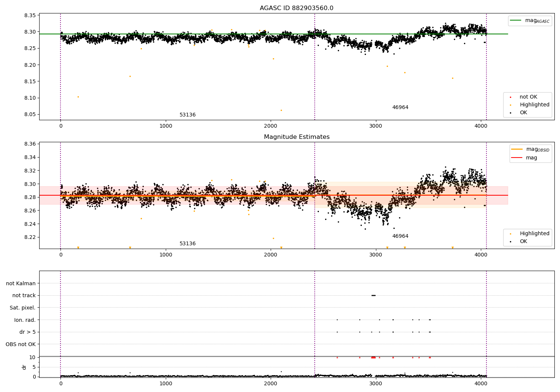560x392 pixels.
Task: Click the 'not track' axis label
Action: click(x=24, y=296)
